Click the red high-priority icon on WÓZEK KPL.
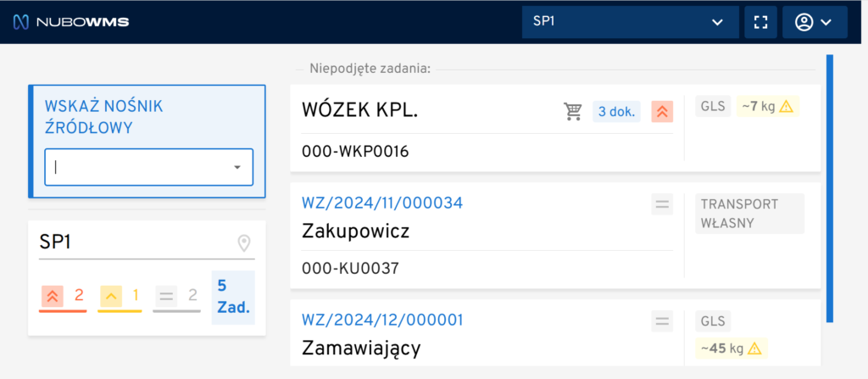 (x=662, y=111)
